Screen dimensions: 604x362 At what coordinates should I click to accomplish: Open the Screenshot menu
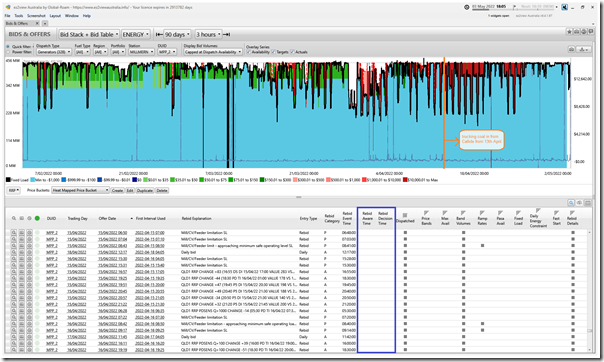pos(36,16)
